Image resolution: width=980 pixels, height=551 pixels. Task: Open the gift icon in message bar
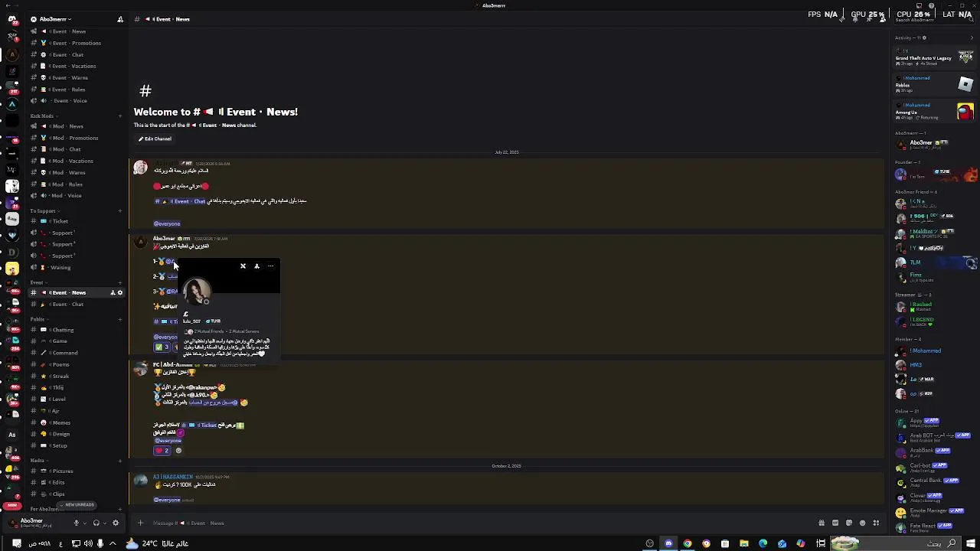pos(822,523)
